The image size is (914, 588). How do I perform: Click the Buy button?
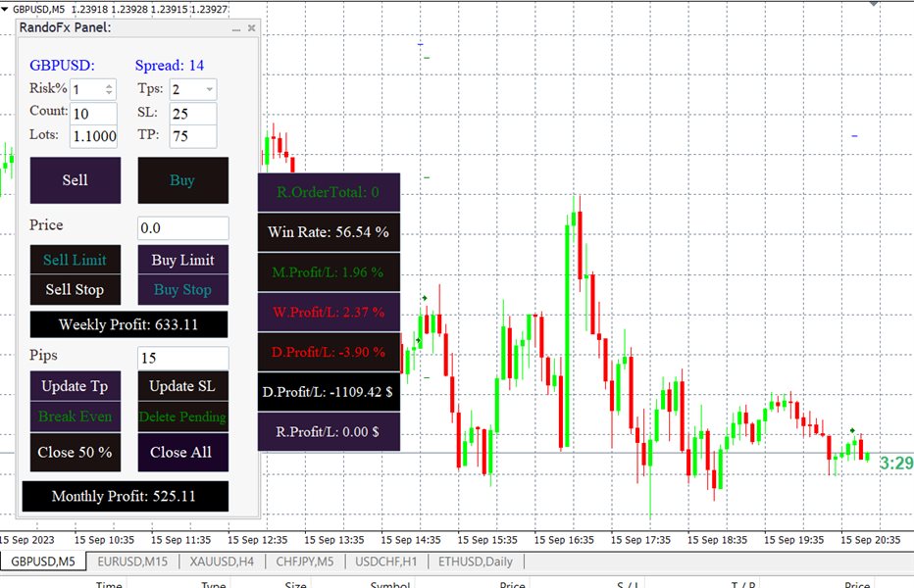point(183,180)
